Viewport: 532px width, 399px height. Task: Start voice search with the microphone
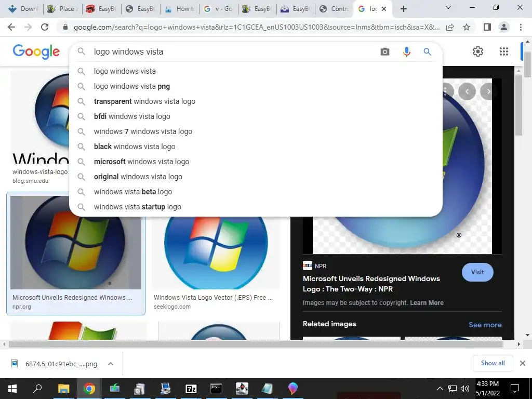(x=406, y=51)
